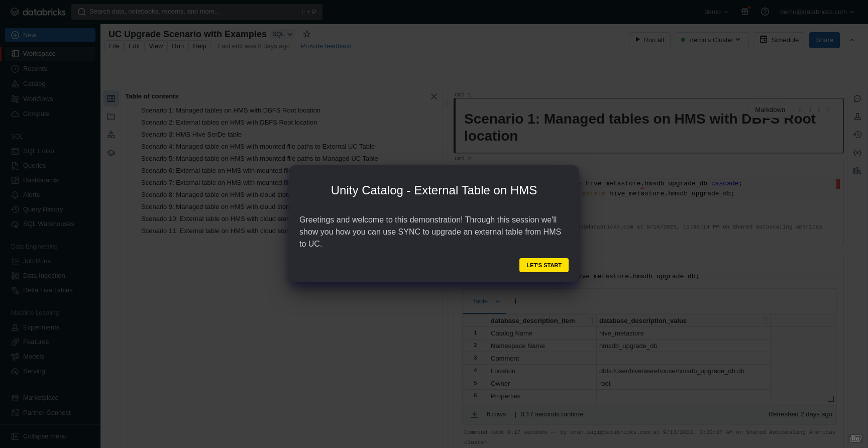
Task: Open the help question mark icon
Action: click(765, 12)
